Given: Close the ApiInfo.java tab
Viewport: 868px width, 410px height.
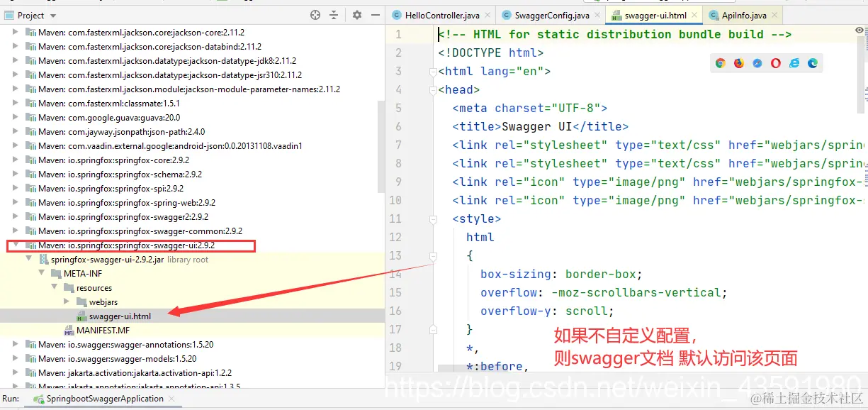Looking at the screenshot, I should point(774,16).
